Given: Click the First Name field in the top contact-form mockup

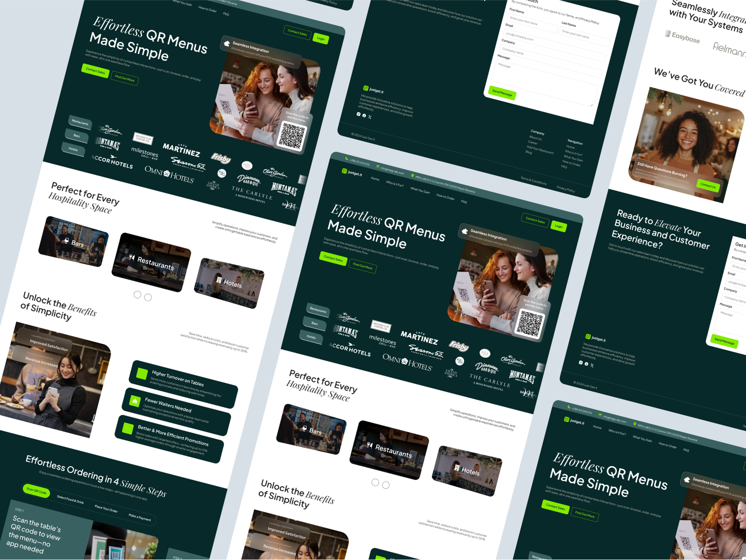Looking at the screenshot, I should [x=533, y=23].
